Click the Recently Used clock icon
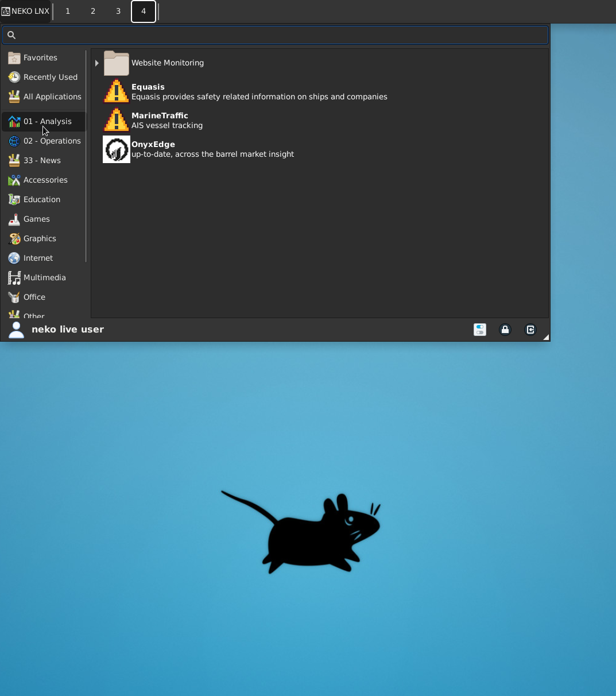This screenshot has height=696, width=616. pyautogui.click(x=14, y=77)
